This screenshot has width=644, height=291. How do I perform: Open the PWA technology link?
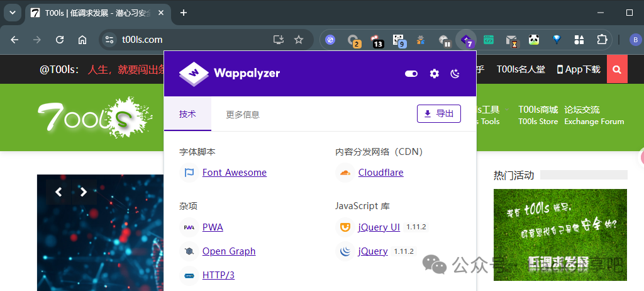213,227
